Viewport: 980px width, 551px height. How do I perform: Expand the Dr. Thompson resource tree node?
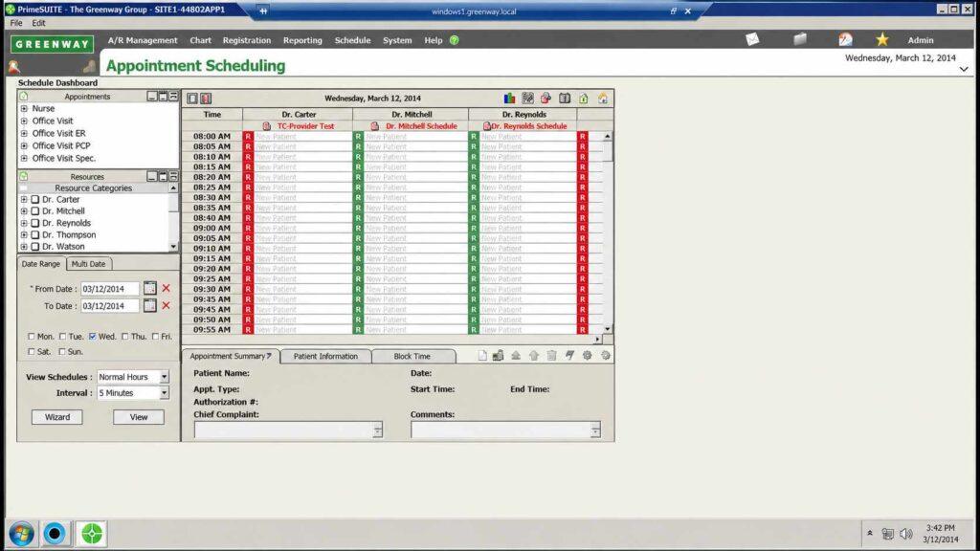tap(24, 235)
